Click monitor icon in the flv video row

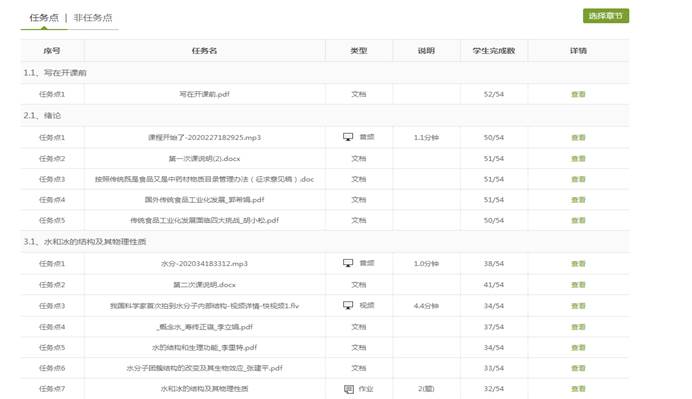348,305
